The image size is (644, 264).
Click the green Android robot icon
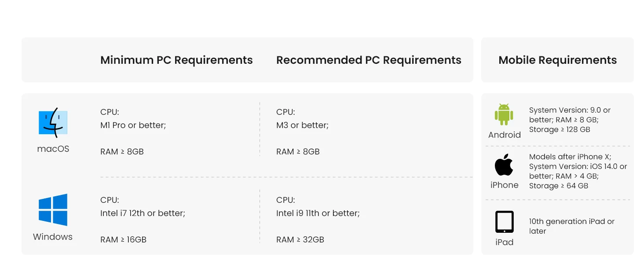tap(504, 115)
